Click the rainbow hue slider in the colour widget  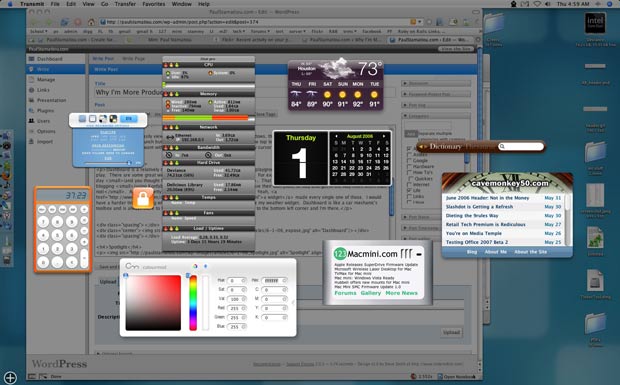(x=193, y=303)
